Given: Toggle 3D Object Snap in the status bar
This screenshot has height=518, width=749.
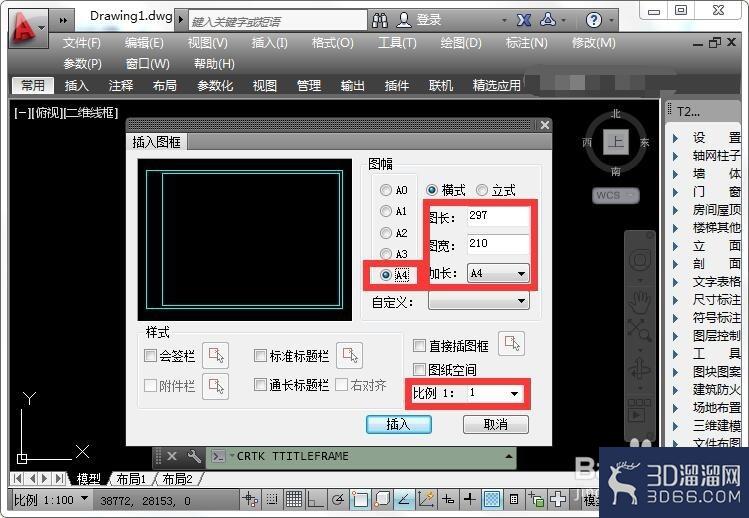Looking at the screenshot, I should (x=382, y=500).
